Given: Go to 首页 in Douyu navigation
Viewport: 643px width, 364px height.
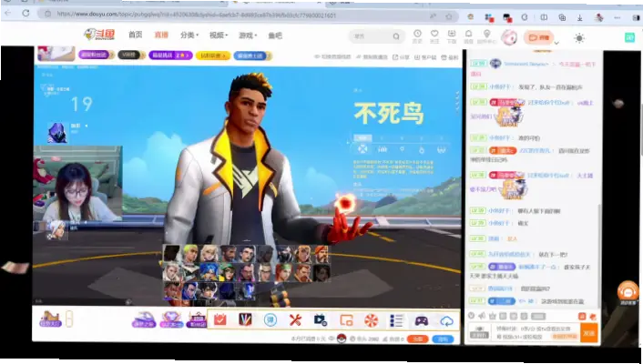Looking at the screenshot, I should [x=136, y=35].
